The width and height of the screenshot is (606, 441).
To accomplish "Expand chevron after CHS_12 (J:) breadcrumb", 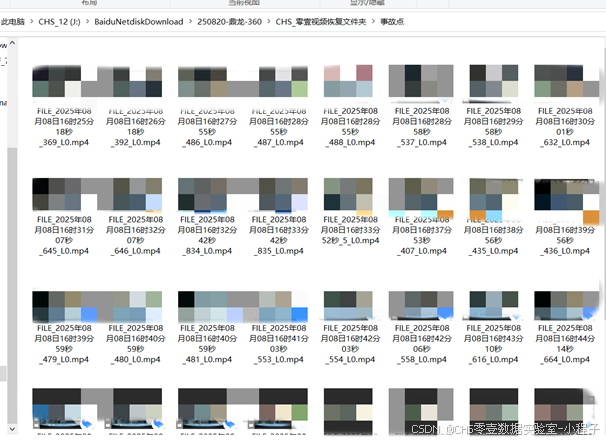I will [87, 22].
